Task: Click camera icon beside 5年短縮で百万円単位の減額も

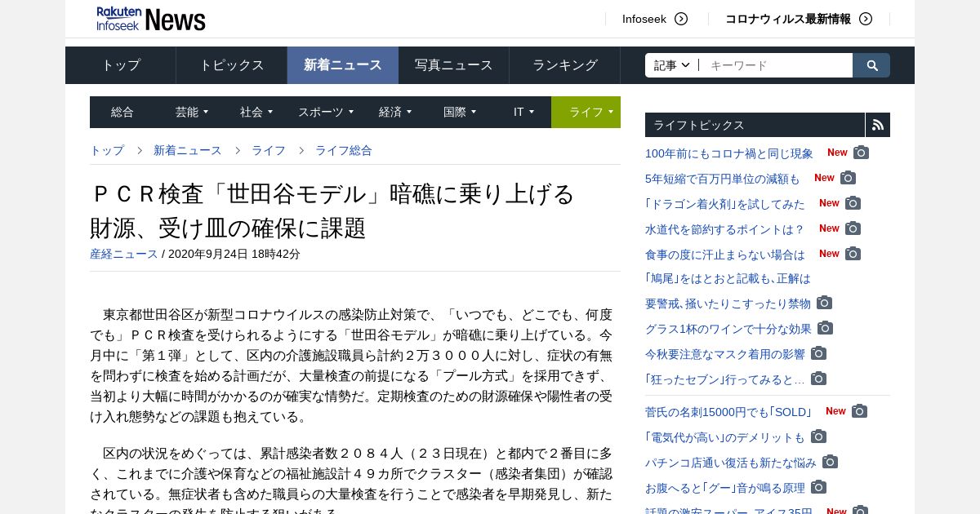Action: pos(848,178)
